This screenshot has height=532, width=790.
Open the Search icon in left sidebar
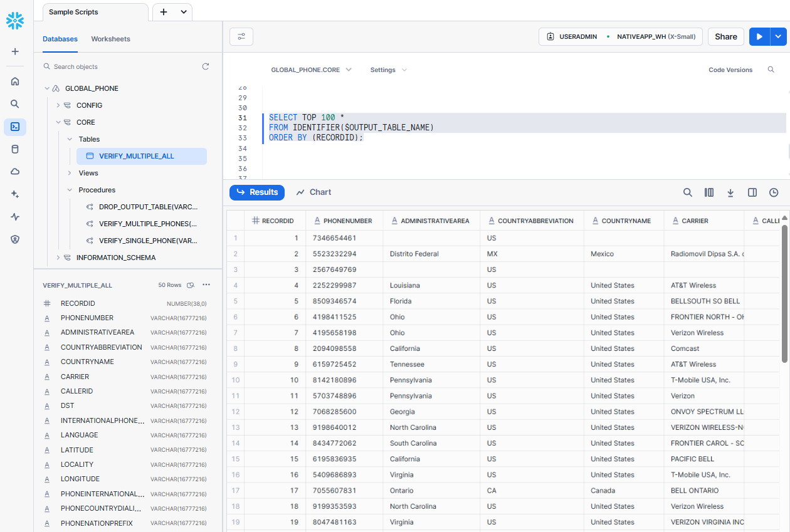(15, 104)
